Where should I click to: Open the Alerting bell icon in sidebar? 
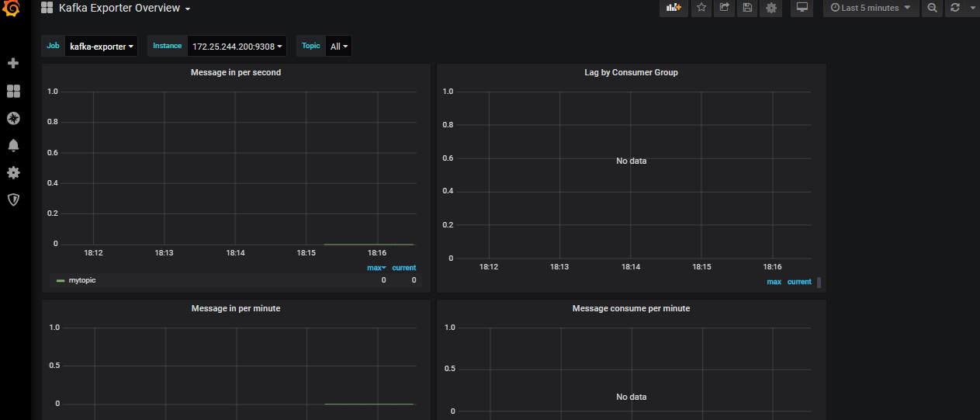[13, 145]
